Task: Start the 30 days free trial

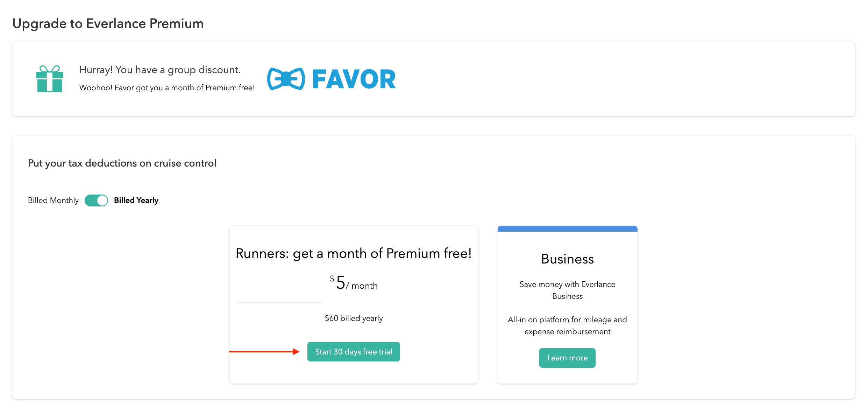Action: [354, 352]
